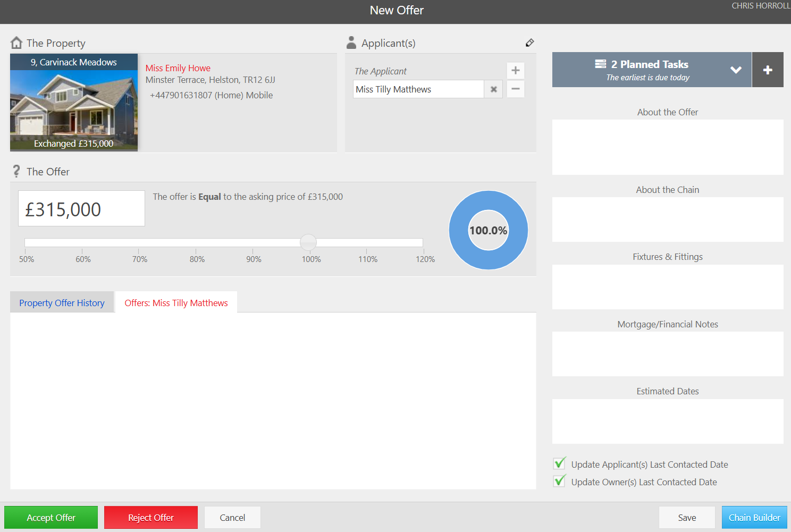Image resolution: width=791 pixels, height=532 pixels.
Task: Save the offer
Action: (x=687, y=518)
